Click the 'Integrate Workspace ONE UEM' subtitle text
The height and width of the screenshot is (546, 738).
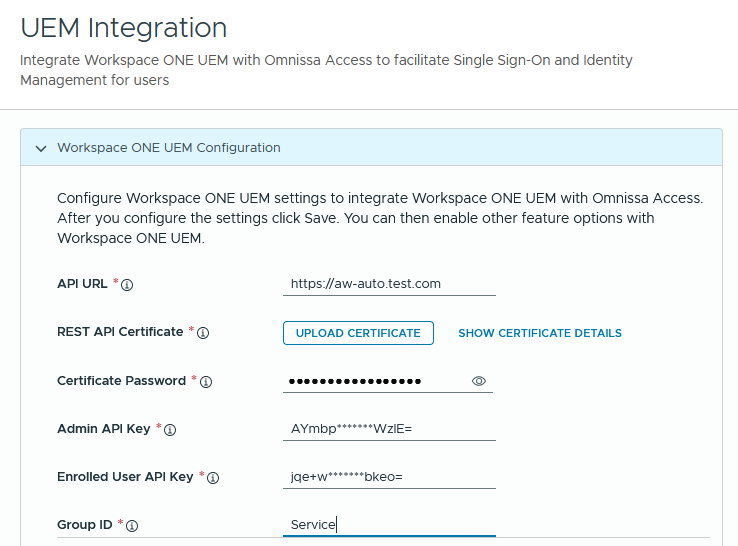326,70
